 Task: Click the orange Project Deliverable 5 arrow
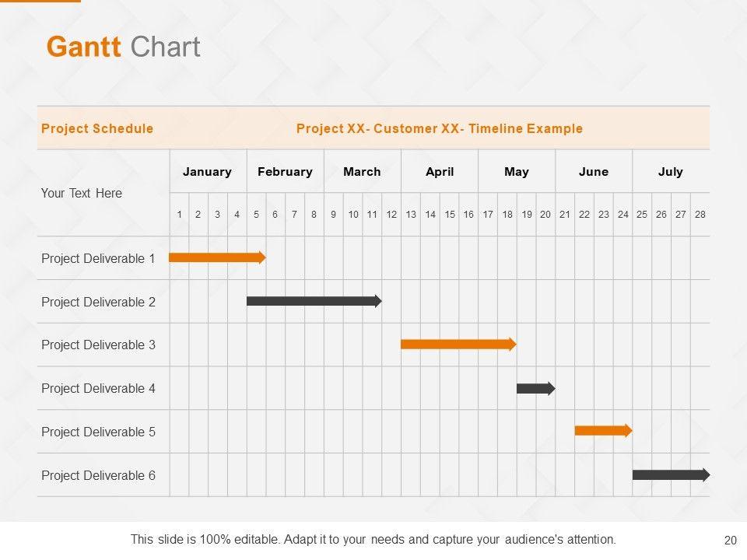[603, 431]
